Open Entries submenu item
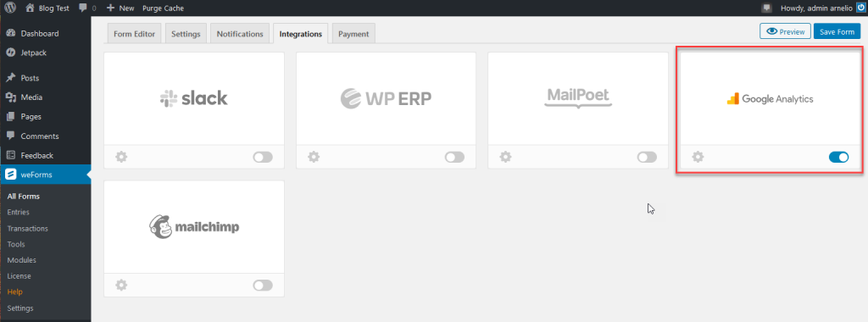The height and width of the screenshot is (322, 868). click(19, 213)
